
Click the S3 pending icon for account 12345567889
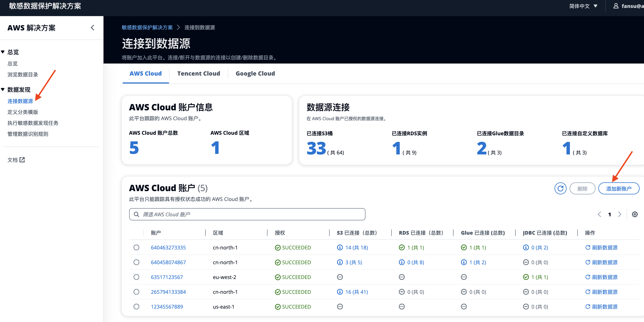click(340, 307)
